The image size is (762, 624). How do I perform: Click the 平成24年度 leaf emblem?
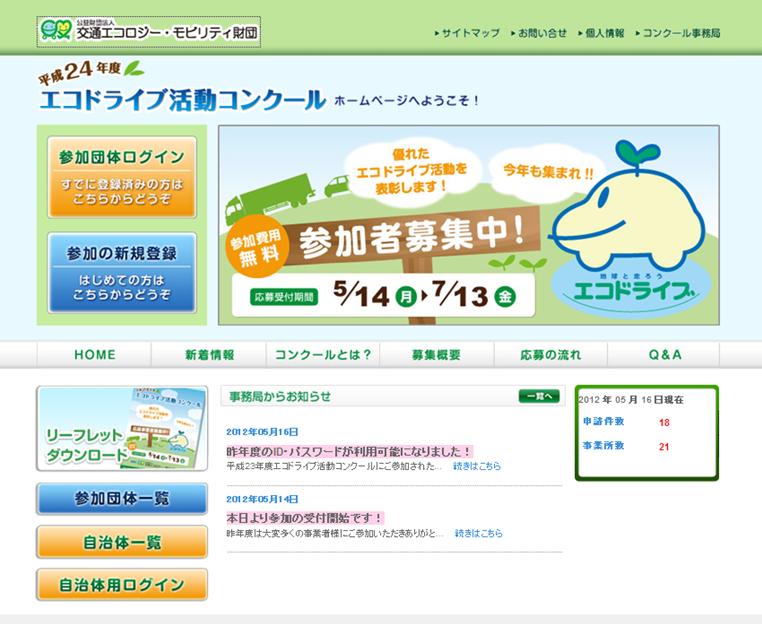pos(92,72)
